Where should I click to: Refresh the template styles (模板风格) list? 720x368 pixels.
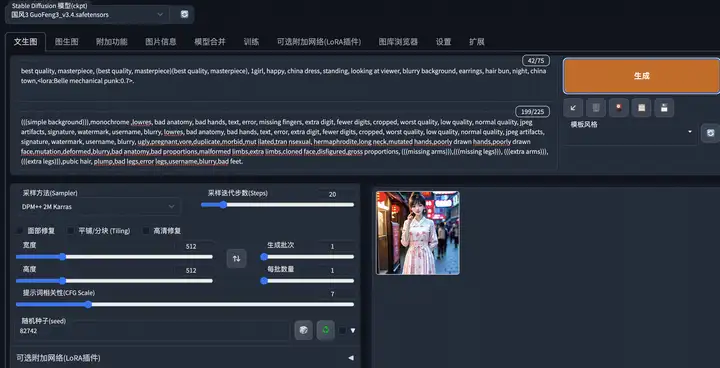tap(710, 133)
